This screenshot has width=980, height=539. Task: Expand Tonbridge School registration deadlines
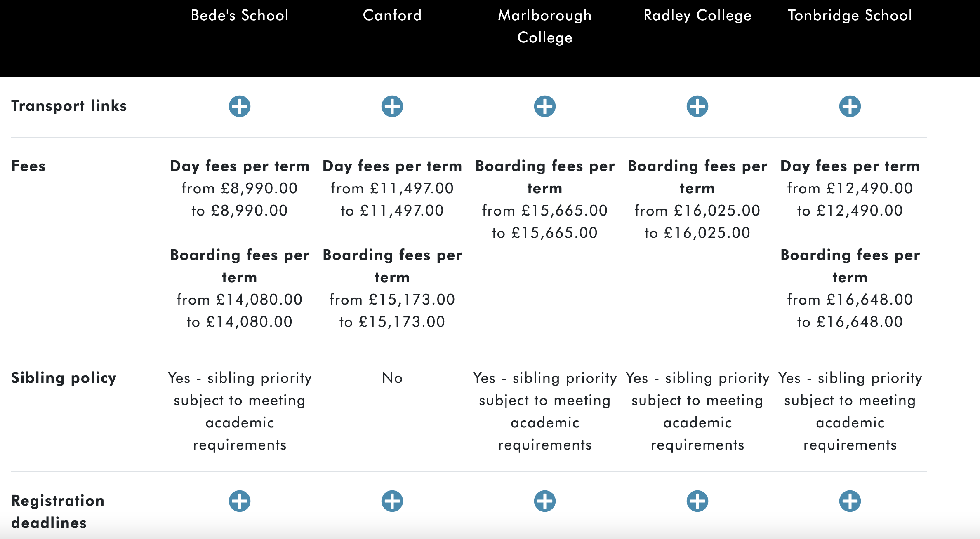(x=850, y=501)
